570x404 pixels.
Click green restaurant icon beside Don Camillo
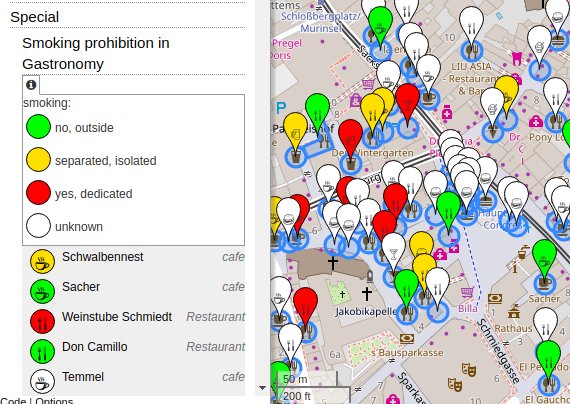coord(42,352)
